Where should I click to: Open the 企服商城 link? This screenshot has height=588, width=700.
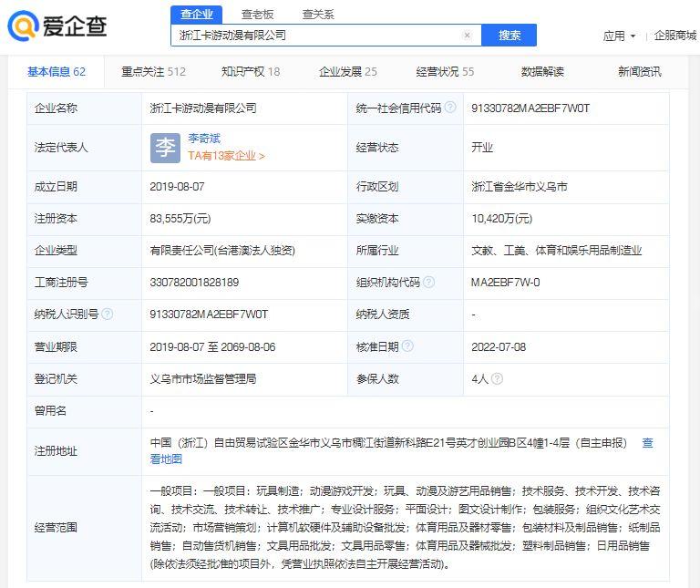click(x=675, y=36)
